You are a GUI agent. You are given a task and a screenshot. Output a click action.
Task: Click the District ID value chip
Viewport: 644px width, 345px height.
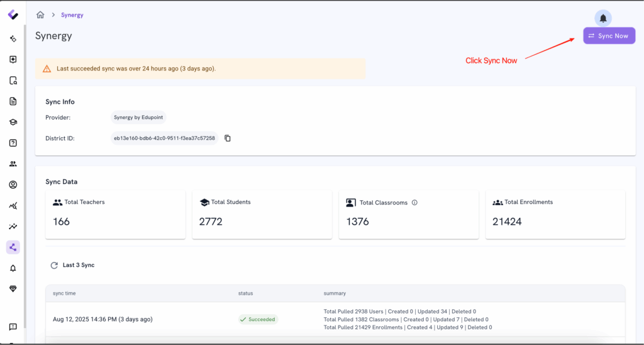pyautogui.click(x=164, y=138)
